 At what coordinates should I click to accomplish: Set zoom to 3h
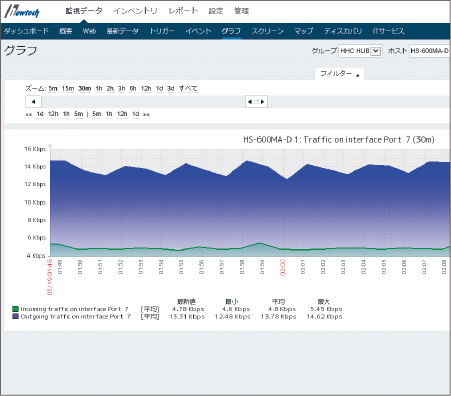point(122,89)
